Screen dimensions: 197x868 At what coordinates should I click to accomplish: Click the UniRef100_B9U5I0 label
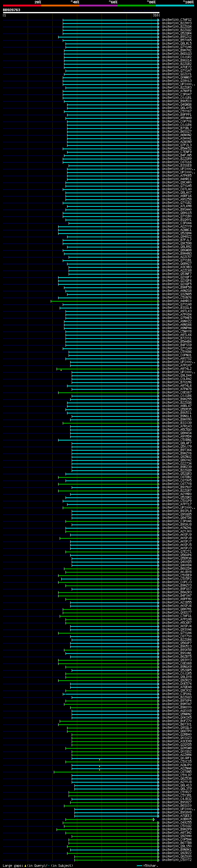point(177,101)
